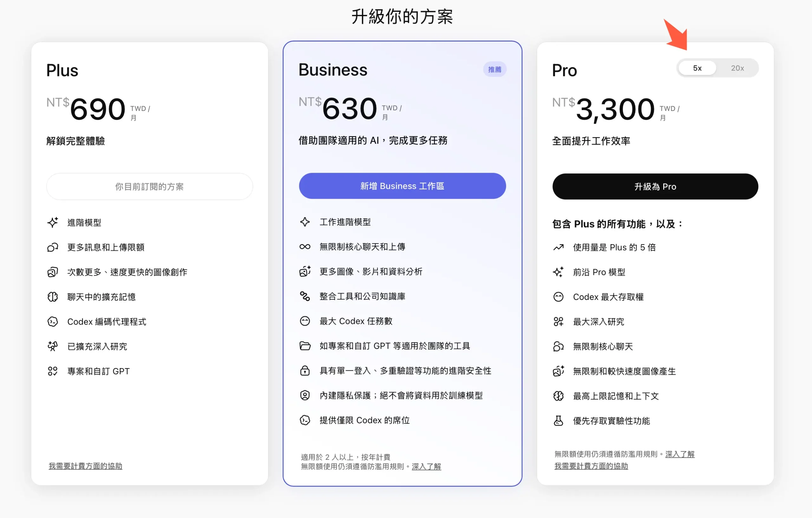
Task: Select the 5x Pro usage option
Action: pos(697,68)
